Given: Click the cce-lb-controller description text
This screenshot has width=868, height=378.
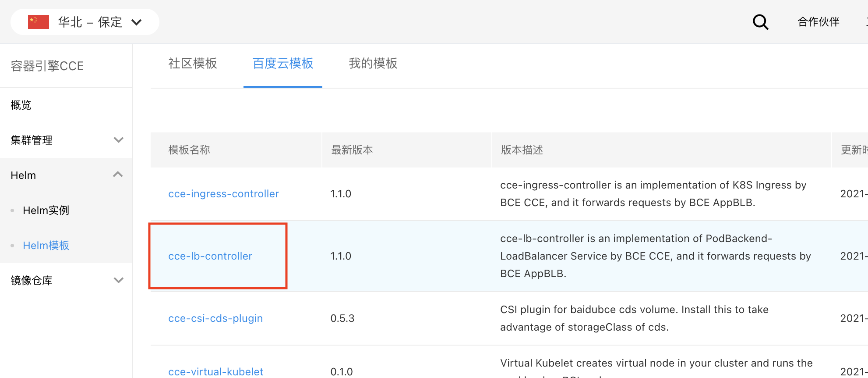Looking at the screenshot, I should [656, 256].
